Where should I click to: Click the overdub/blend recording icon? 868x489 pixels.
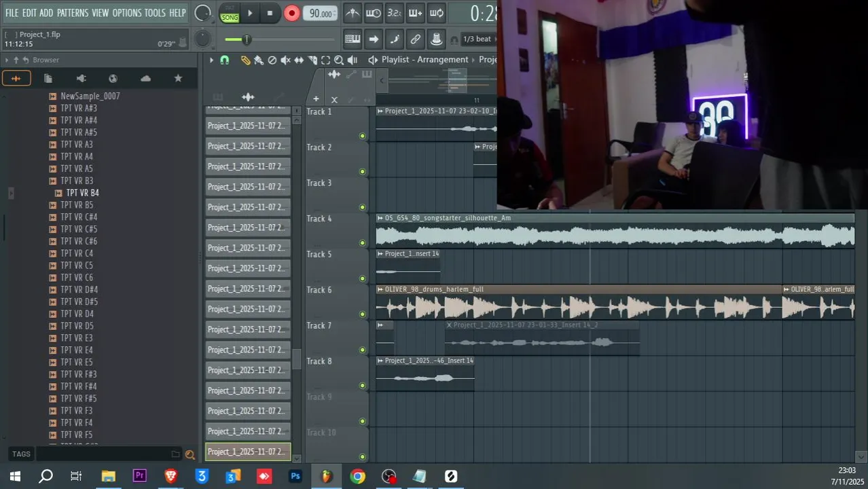415,13
